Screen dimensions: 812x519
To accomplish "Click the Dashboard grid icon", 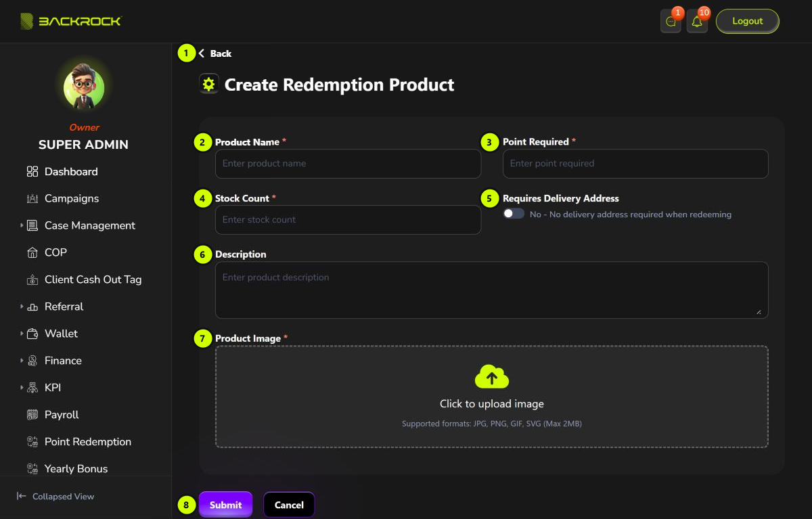I will (x=32, y=172).
